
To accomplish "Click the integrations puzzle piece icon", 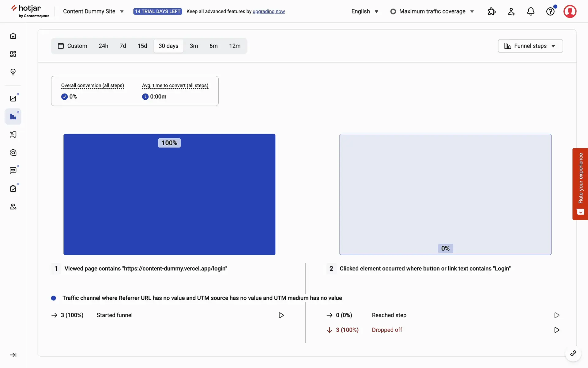I will pos(492,11).
